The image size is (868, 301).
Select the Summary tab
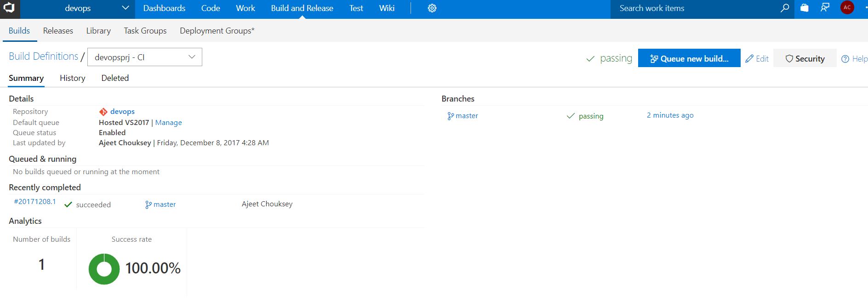[x=26, y=78]
